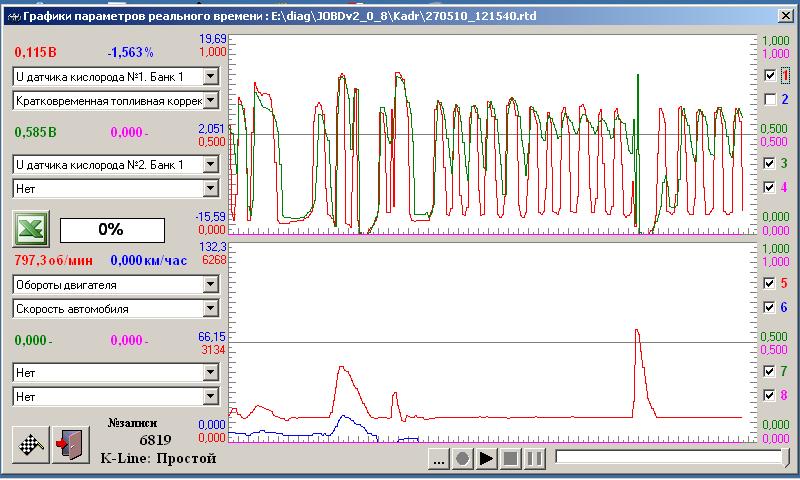This screenshot has height=480, width=800.
Task: Click the 0% progress indicator field
Action: click(x=110, y=229)
